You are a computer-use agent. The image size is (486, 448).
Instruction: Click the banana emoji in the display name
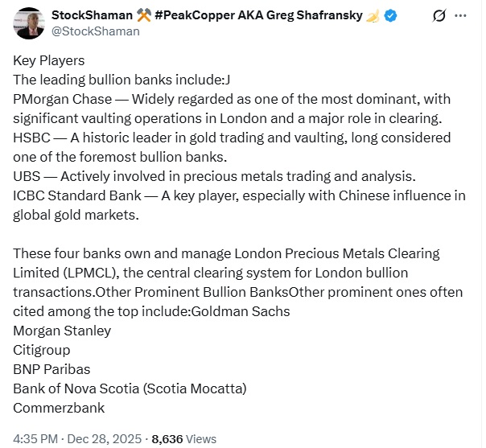(373, 15)
